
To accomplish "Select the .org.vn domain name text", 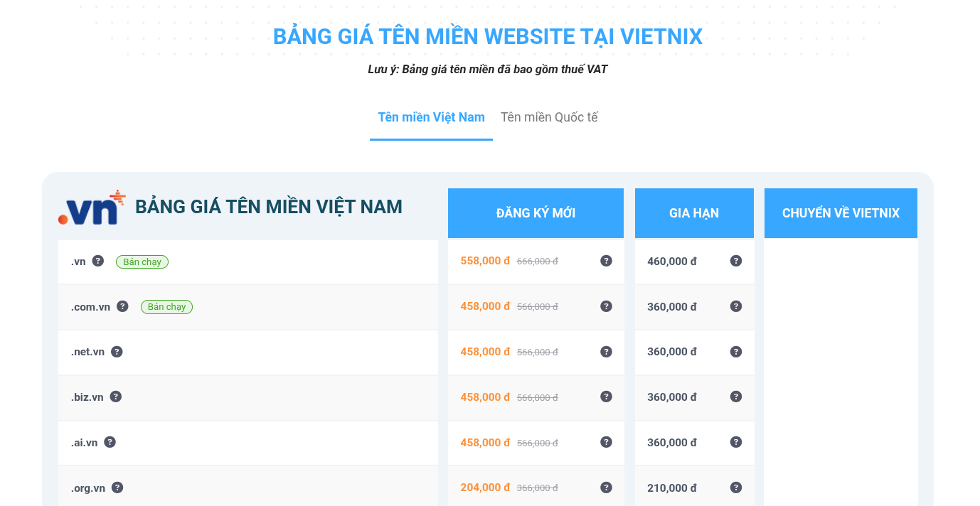I will [x=88, y=488].
